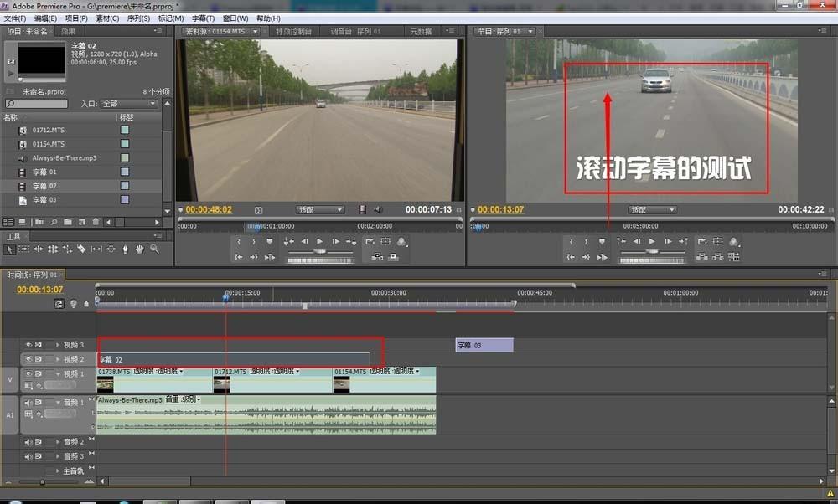The width and height of the screenshot is (838, 504).
Task: Select the Zoom tool in the Tools panel
Action: [154, 249]
